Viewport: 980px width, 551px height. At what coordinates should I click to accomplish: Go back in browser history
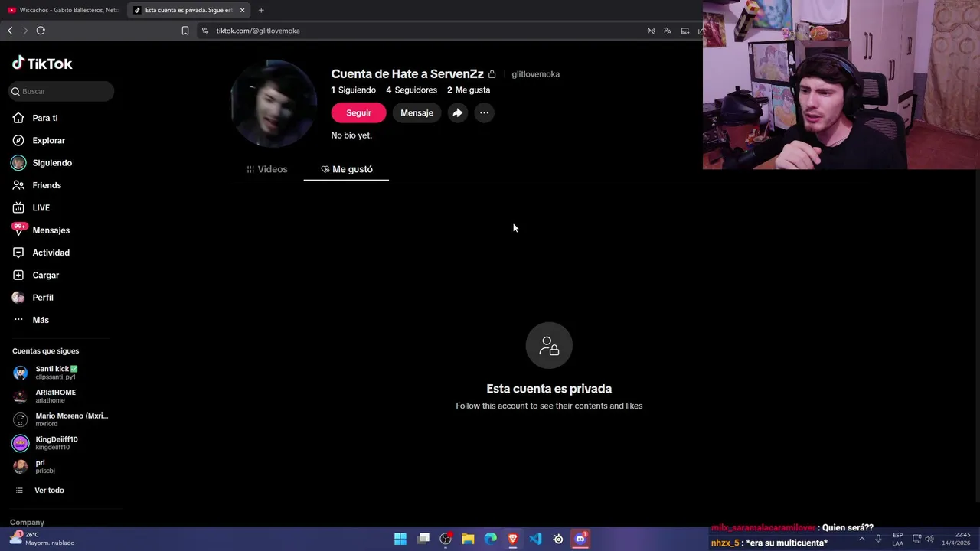click(10, 31)
